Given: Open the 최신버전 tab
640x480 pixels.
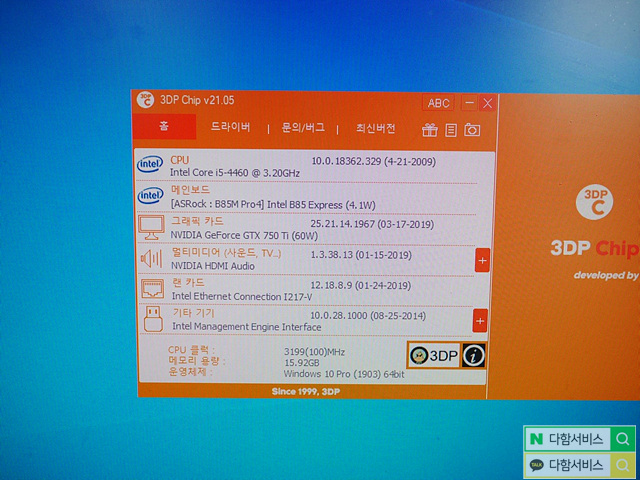Looking at the screenshot, I should click(376, 129).
